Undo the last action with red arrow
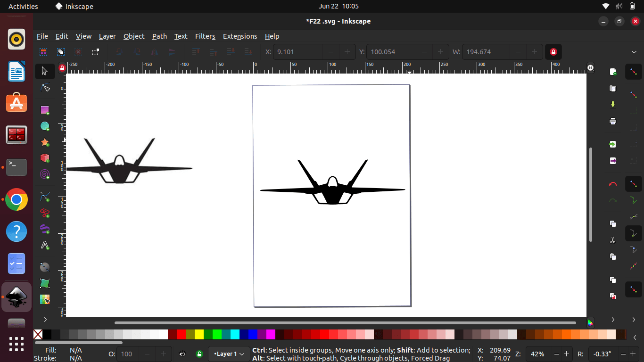This screenshot has width=644, height=362. (x=612, y=184)
